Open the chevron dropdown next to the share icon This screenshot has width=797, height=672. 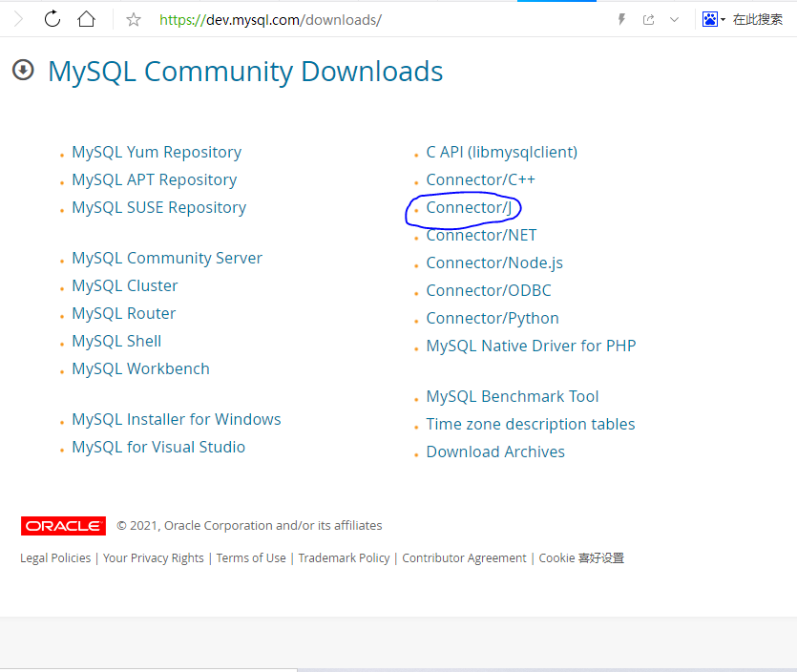(x=674, y=18)
